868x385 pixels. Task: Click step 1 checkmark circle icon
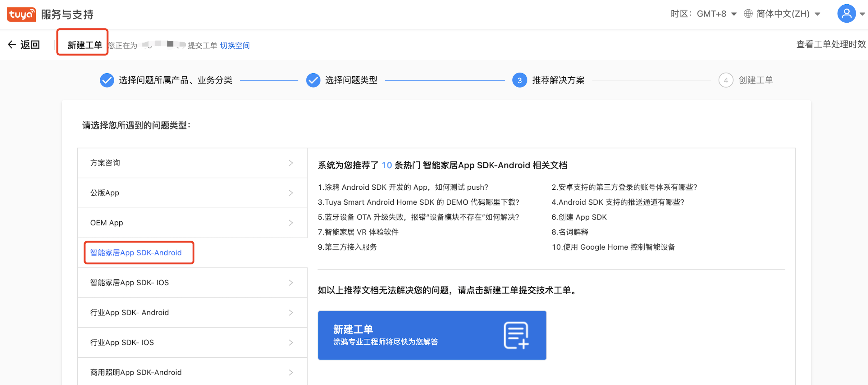[107, 80]
